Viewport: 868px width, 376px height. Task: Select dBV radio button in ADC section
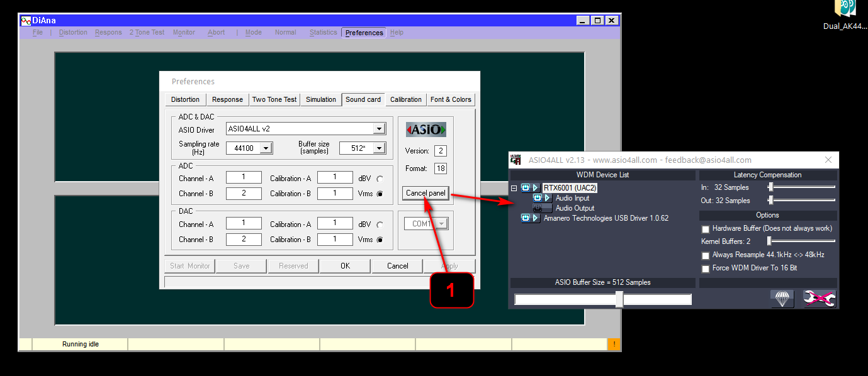point(380,179)
